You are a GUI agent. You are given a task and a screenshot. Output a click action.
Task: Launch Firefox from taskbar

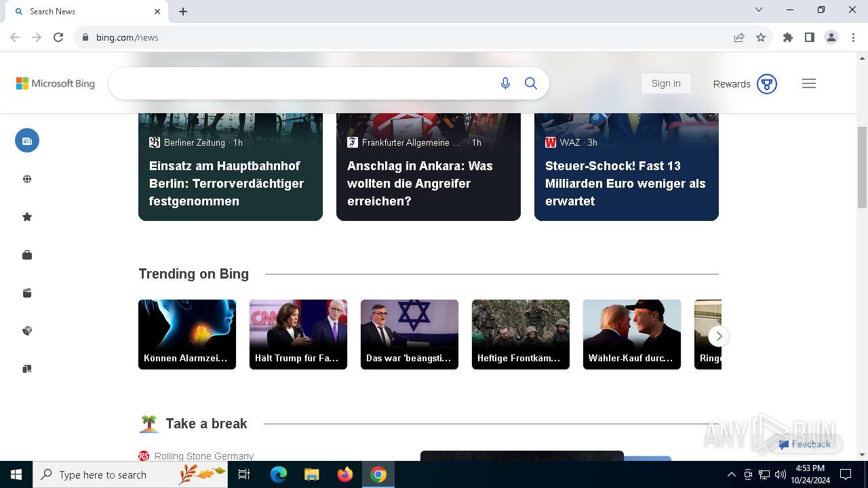(345, 474)
